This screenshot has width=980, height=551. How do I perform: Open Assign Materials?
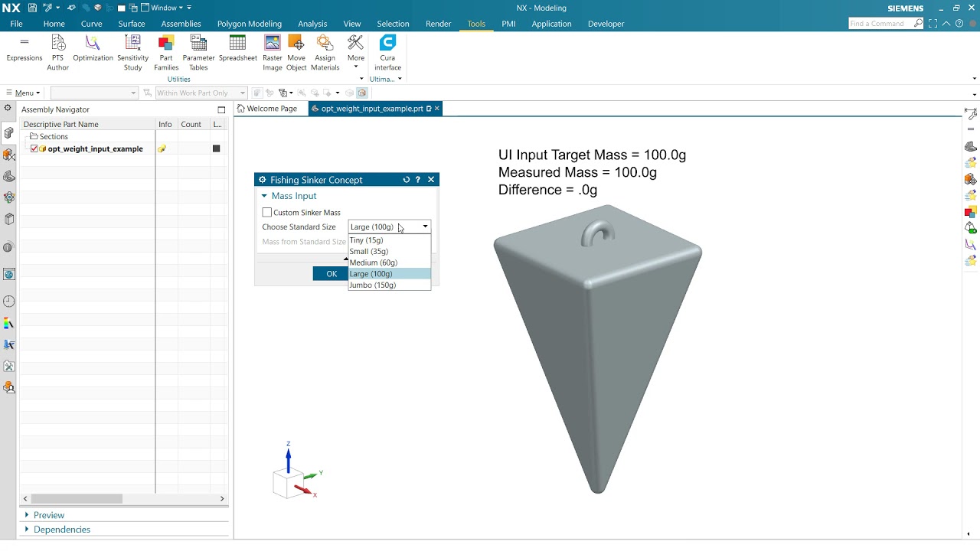click(x=325, y=53)
